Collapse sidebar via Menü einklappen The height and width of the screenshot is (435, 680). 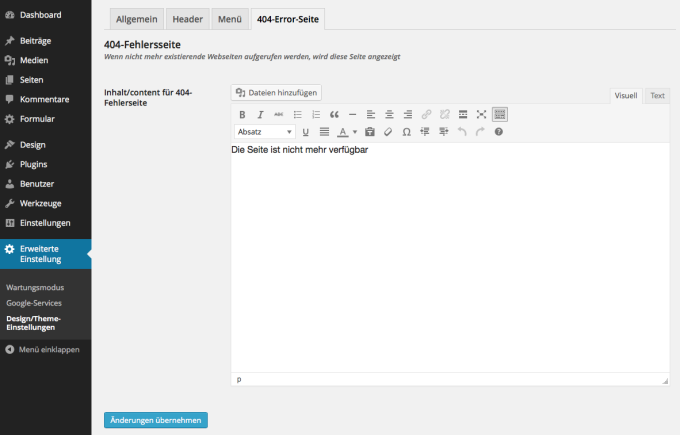[42, 350]
